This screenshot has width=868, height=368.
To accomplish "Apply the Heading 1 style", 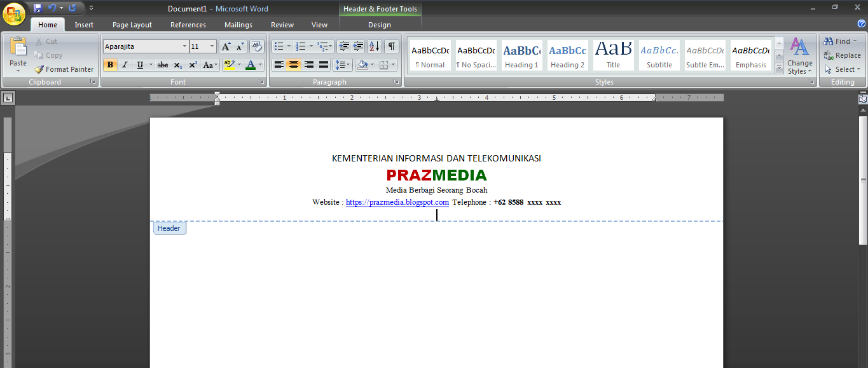I will point(522,55).
